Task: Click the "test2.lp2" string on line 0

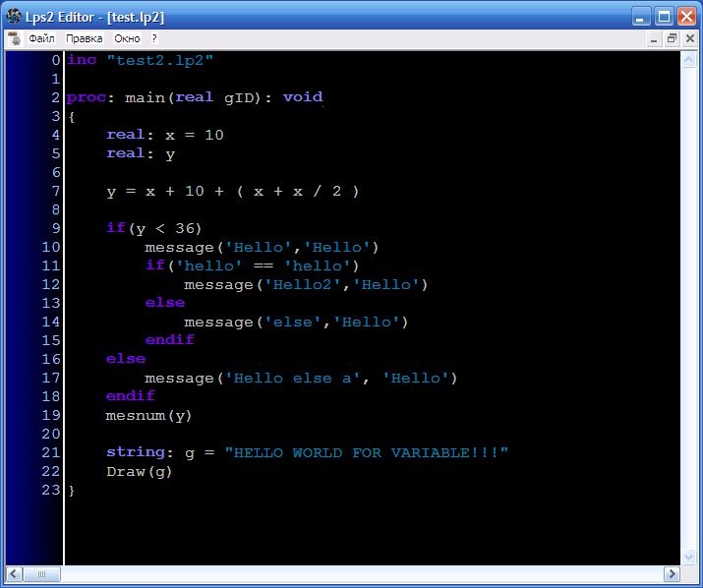Action: (x=159, y=60)
